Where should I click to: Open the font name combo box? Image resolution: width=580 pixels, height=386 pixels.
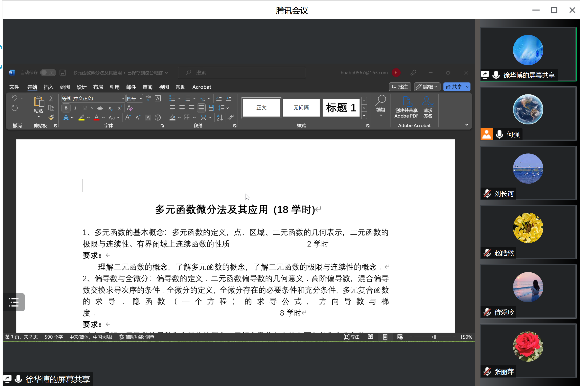coord(92,98)
